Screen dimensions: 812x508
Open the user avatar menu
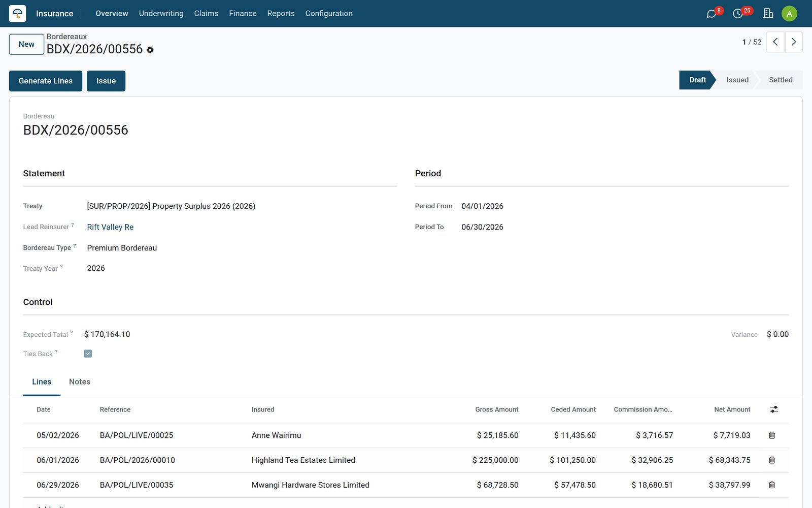[789, 14]
